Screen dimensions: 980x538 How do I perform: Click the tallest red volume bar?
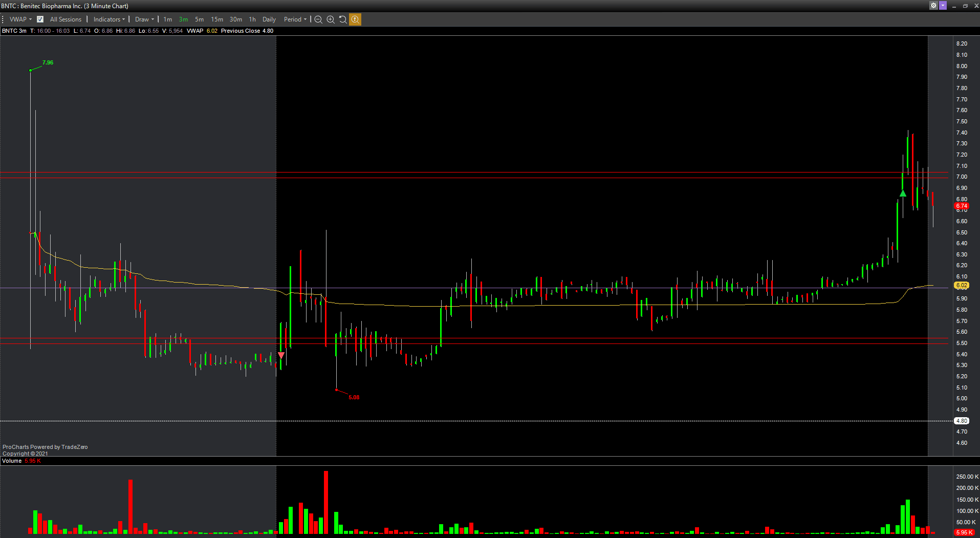click(x=326, y=502)
